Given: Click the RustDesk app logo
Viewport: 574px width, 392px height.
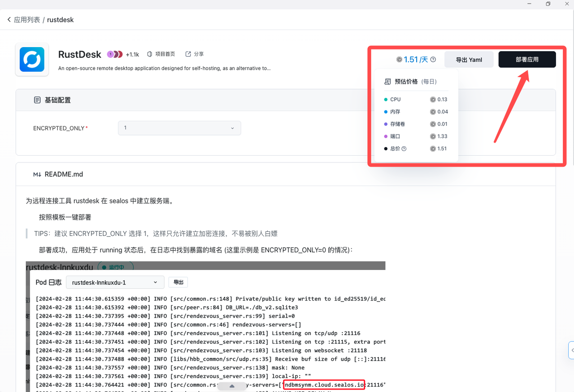Looking at the screenshot, I should click(32, 60).
